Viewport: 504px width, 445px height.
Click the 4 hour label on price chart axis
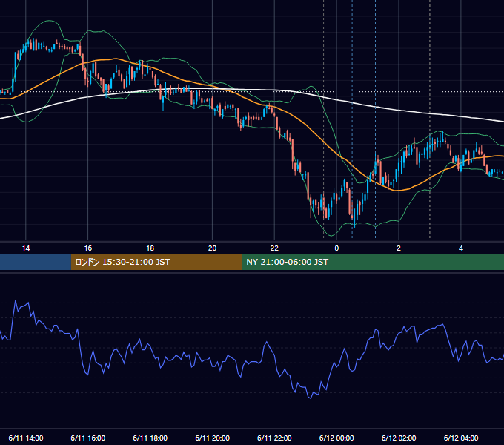coord(460,248)
